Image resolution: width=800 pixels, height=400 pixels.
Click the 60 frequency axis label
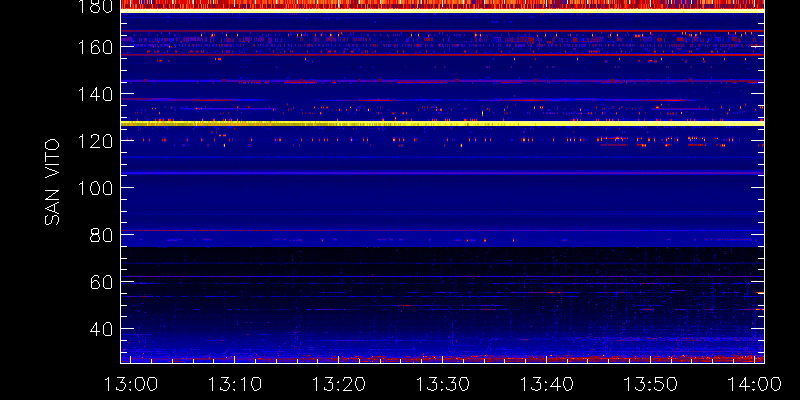tap(101, 282)
